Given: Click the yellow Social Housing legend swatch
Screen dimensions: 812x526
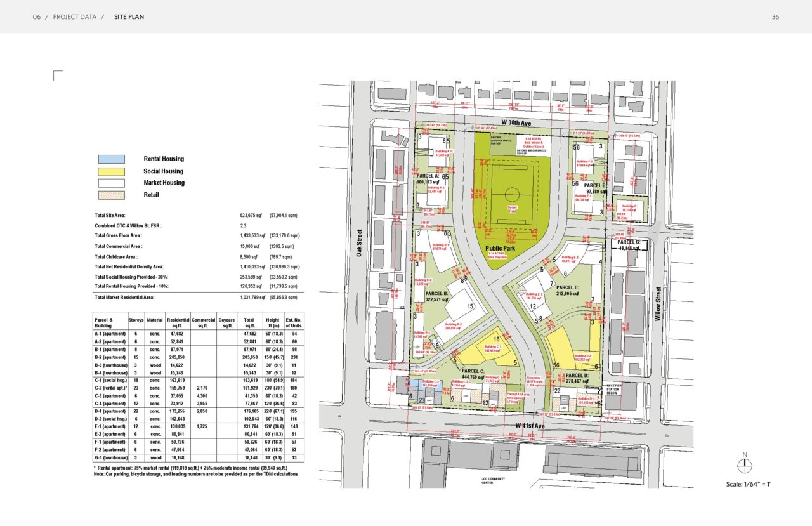Looking at the screenshot, I should point(111,171).
